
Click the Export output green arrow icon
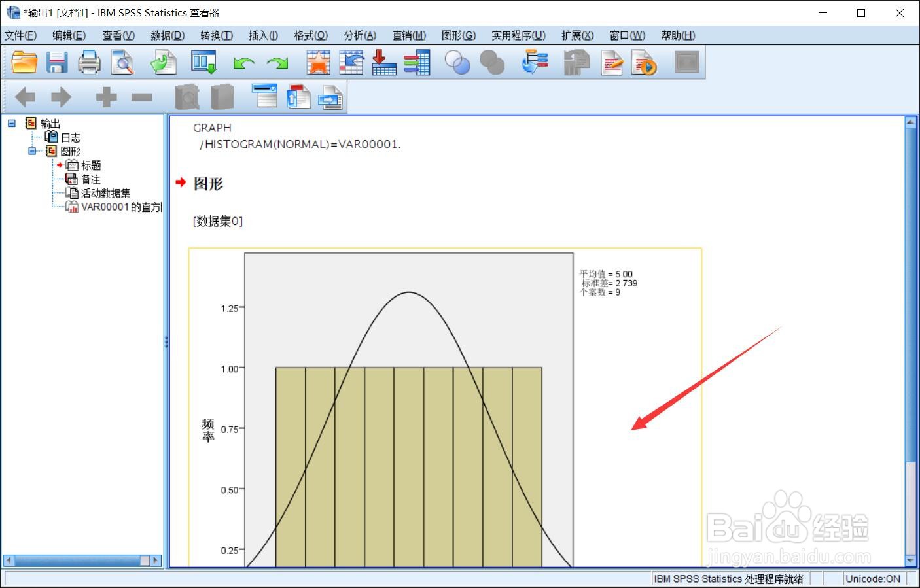point(163,63)
